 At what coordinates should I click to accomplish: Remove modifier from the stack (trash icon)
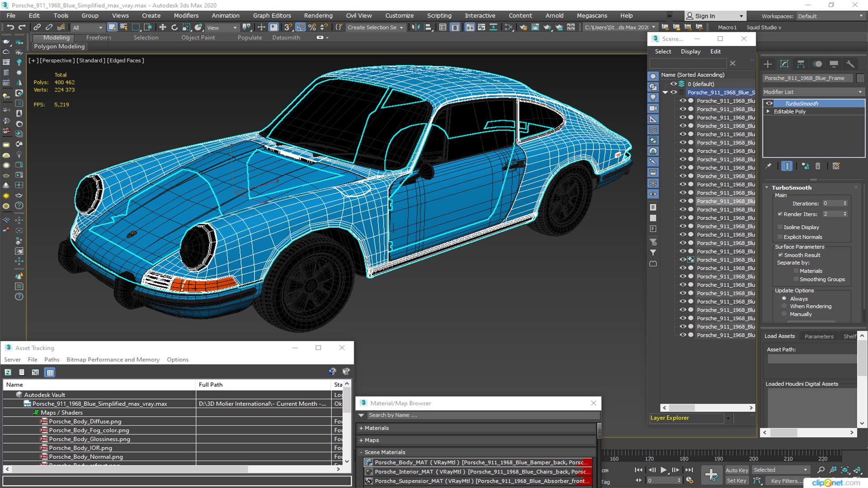point(818,166)
